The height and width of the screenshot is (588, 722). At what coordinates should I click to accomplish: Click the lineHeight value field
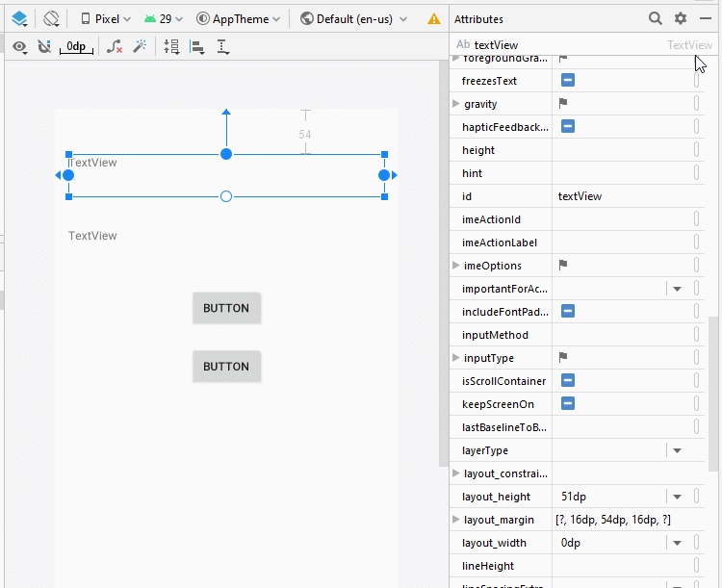[623, 566]
